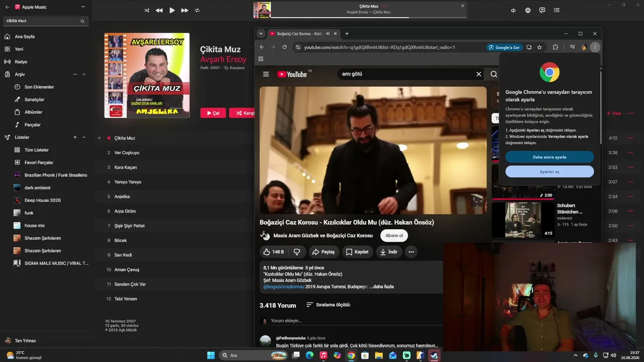Favorite the now-playing song with the star
The image size is (644, 362).
click(462, 6)
